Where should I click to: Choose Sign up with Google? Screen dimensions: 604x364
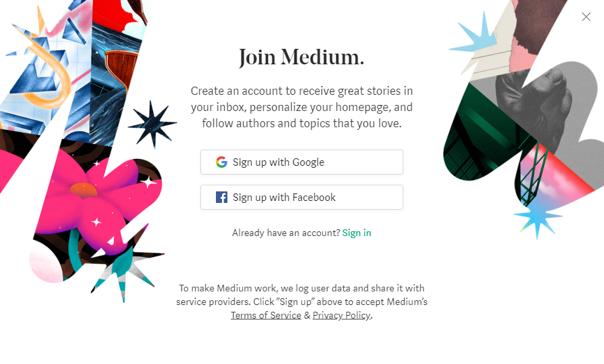tap(302, 162)
